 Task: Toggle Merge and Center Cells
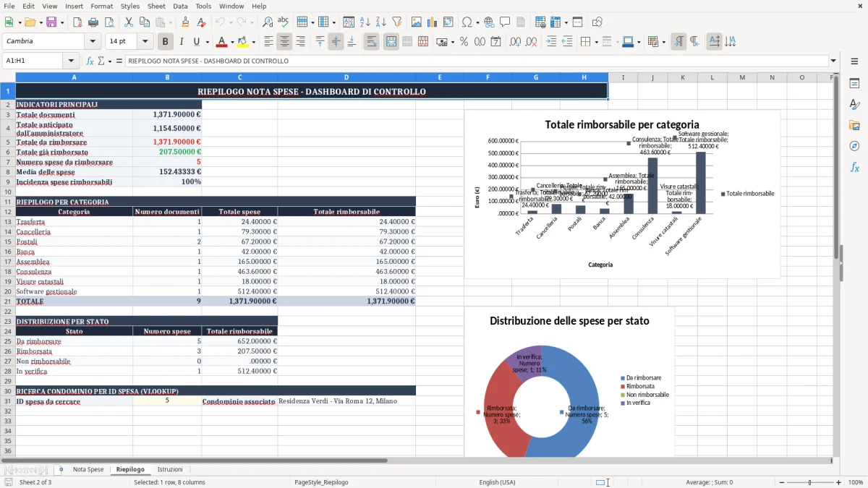point(391,42)
